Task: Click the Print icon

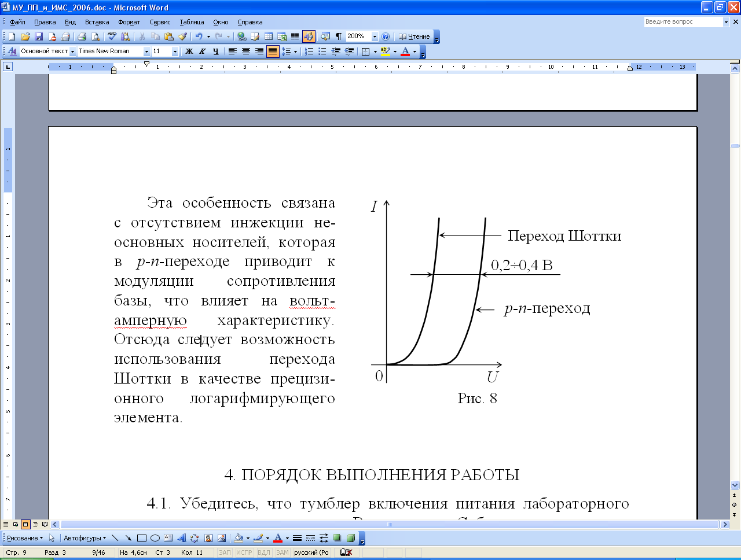Action: [82, 36]
